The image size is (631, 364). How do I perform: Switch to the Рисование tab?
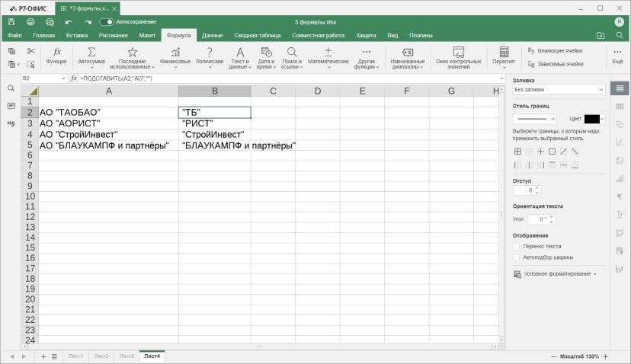click(x=113, y=35)
